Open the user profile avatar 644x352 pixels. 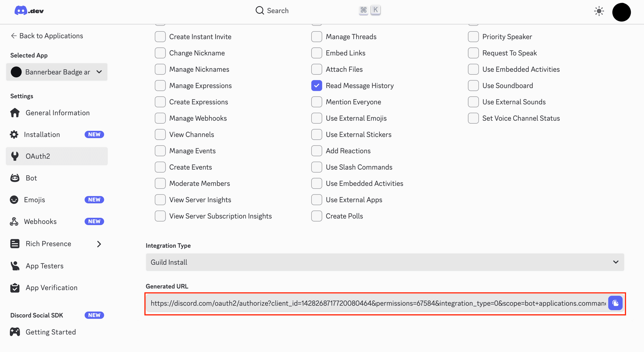point(621,12)
